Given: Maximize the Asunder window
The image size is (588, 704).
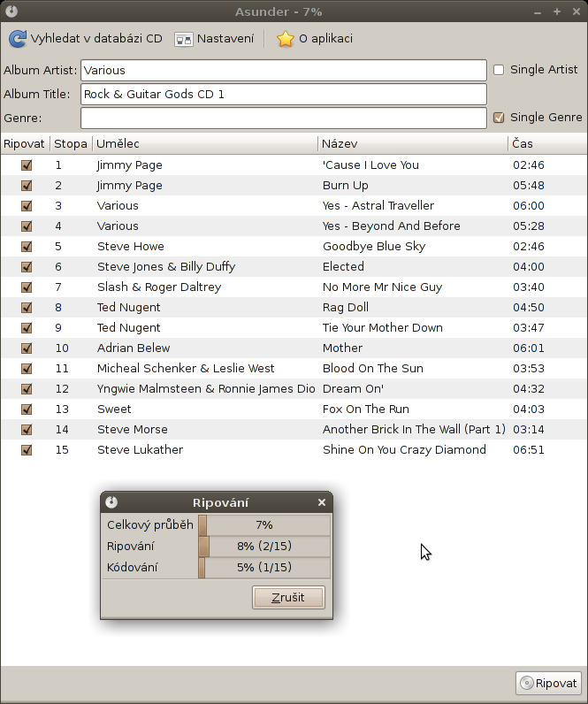Looking at the screenshot, I should (557, 11).
